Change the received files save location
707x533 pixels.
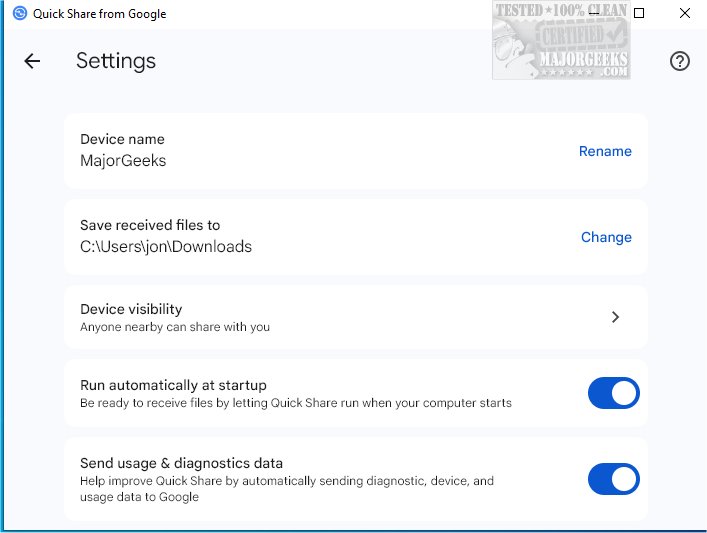(606, 237)
